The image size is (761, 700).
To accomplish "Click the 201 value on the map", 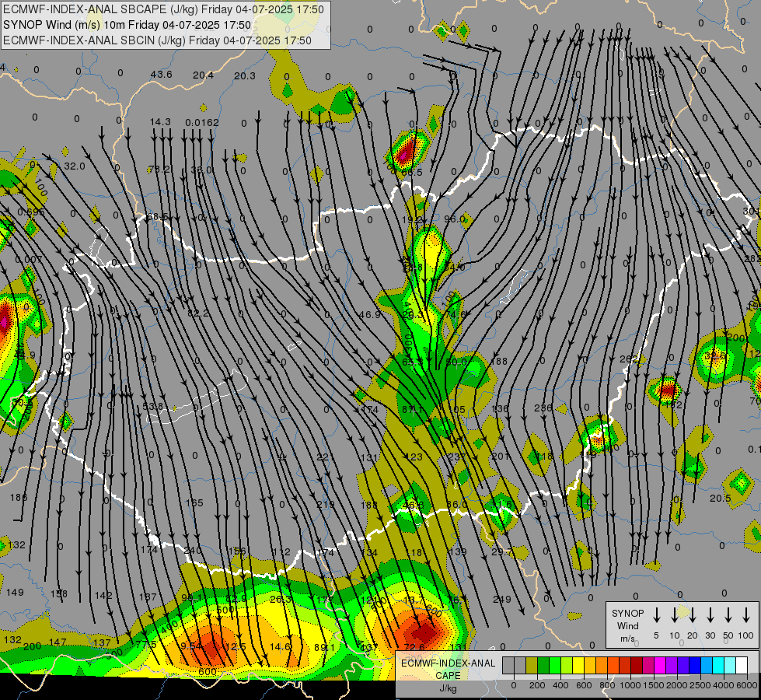I will pyautogui.click(x=500, y=456).
